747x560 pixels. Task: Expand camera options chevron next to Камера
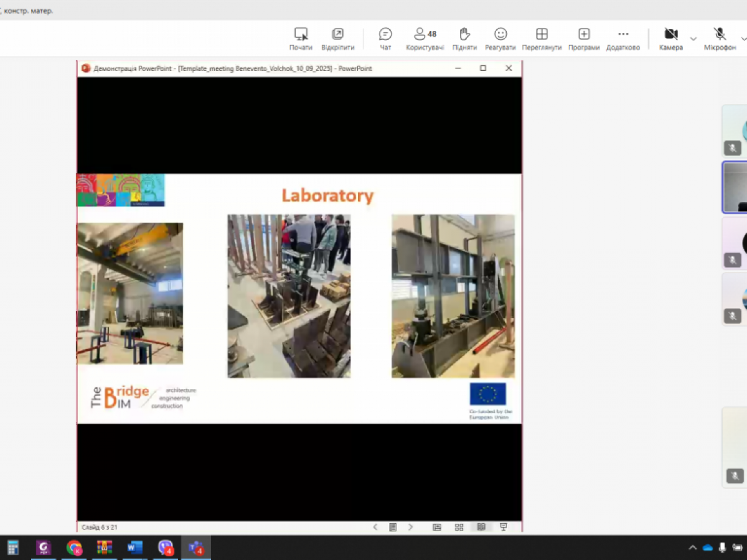[693, 39]
